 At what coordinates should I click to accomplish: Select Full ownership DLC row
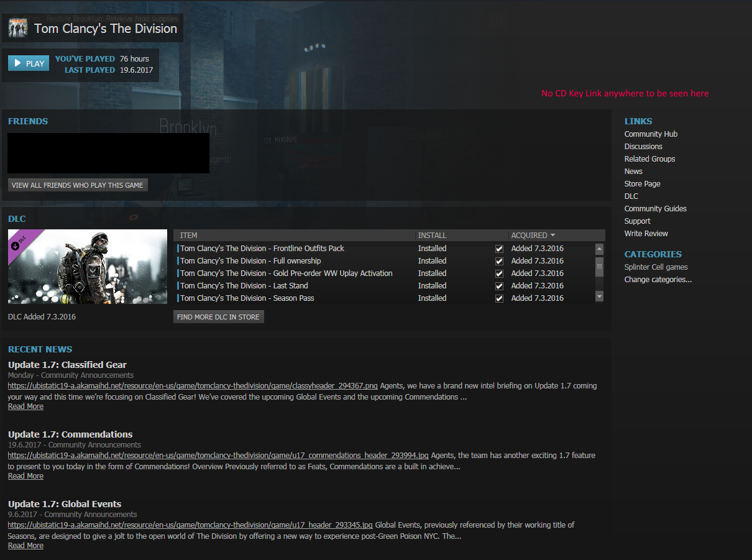click(x=384, y=261)
